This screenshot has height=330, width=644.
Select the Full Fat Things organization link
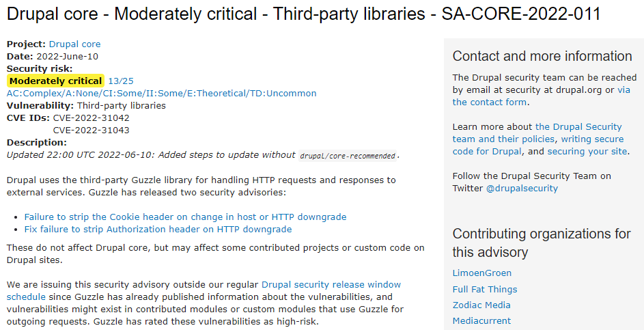[485, 289]
